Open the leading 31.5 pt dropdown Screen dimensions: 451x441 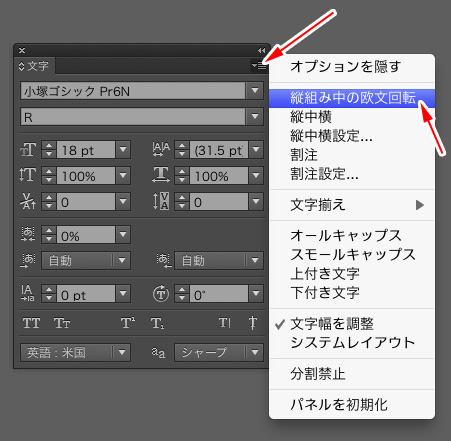point(256,149)
